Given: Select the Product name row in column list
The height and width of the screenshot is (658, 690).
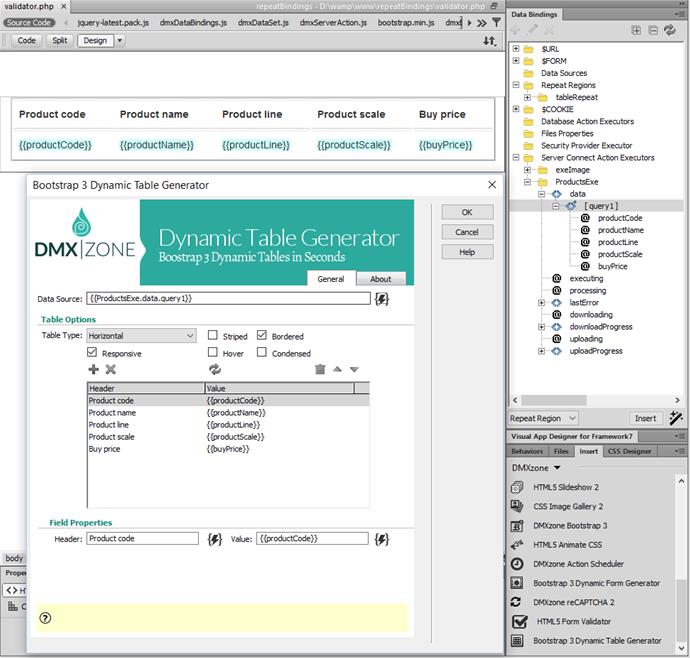Looking at the screenshot, I should [x=228, y=413].
